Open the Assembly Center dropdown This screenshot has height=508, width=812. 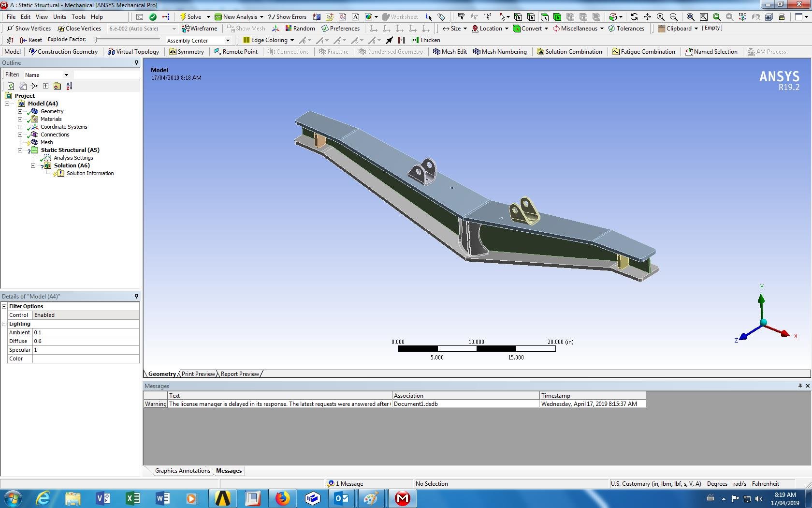228,41
